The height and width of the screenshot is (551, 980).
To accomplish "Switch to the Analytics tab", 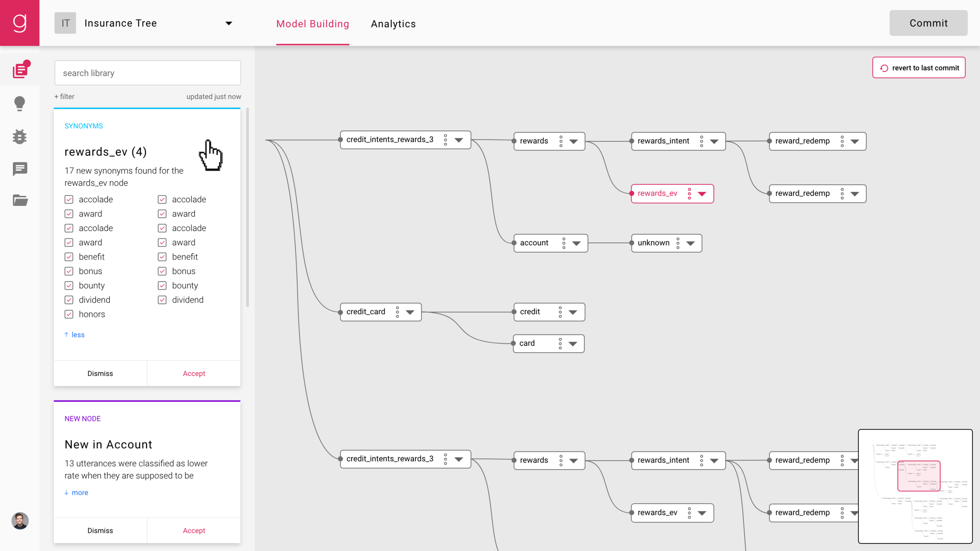I will coord(393,24).
